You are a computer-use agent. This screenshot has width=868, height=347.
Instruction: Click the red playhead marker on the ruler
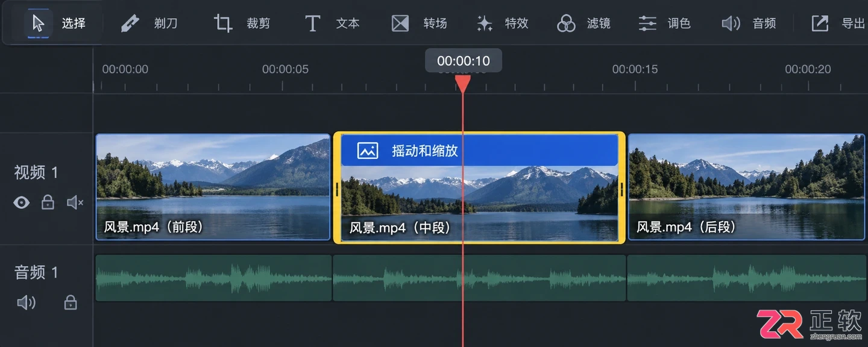click(462, 84)
